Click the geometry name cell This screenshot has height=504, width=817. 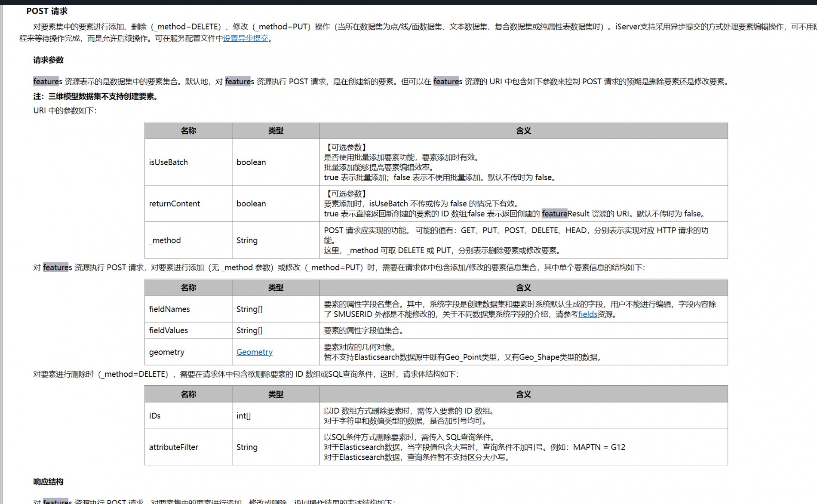pyautogui.click(x=166, y=352)
